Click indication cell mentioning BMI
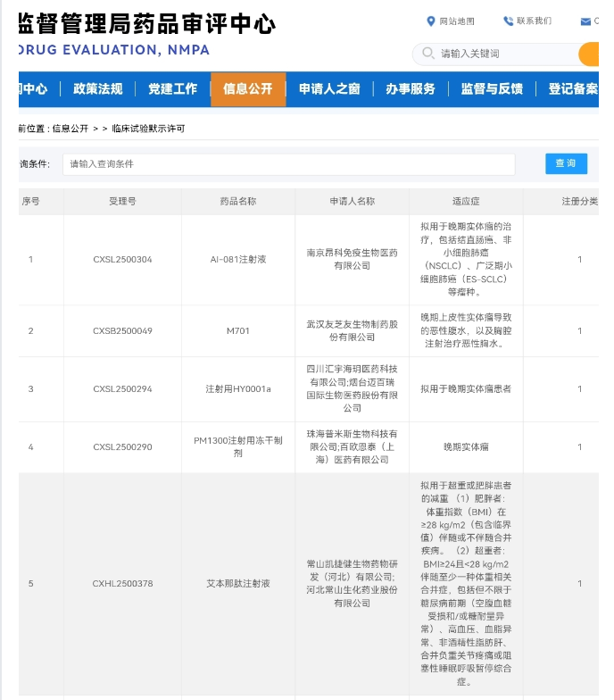614x700 pixels. pos(466,584)
